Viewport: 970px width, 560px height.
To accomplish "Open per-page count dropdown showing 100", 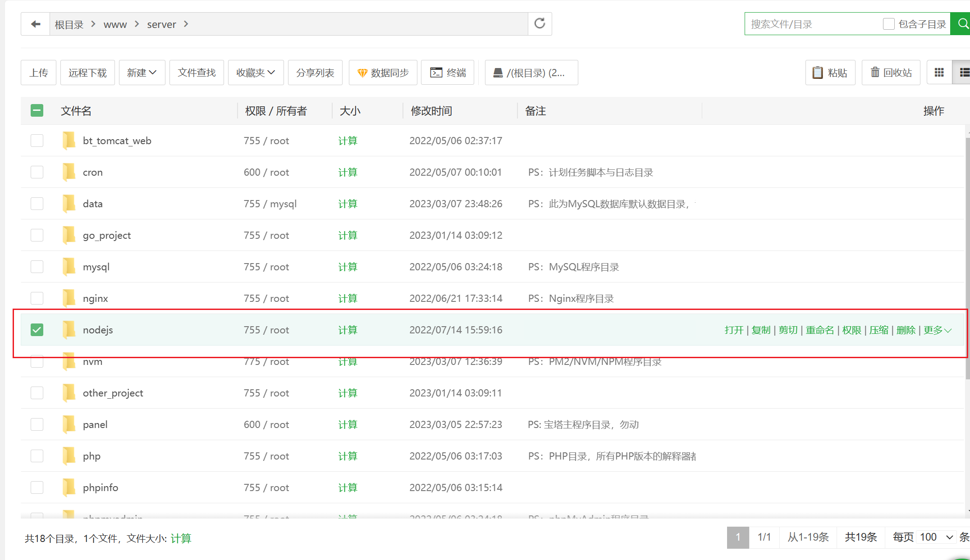I will [x=936, y=537].
